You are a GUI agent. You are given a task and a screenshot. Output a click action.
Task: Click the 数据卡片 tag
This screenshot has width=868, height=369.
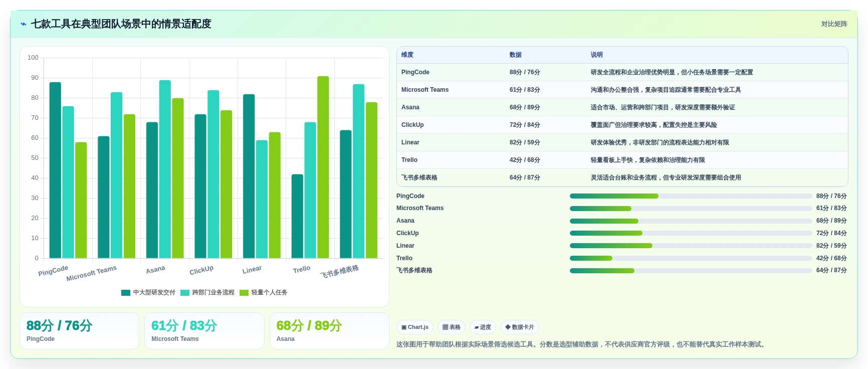pos(520,327)
